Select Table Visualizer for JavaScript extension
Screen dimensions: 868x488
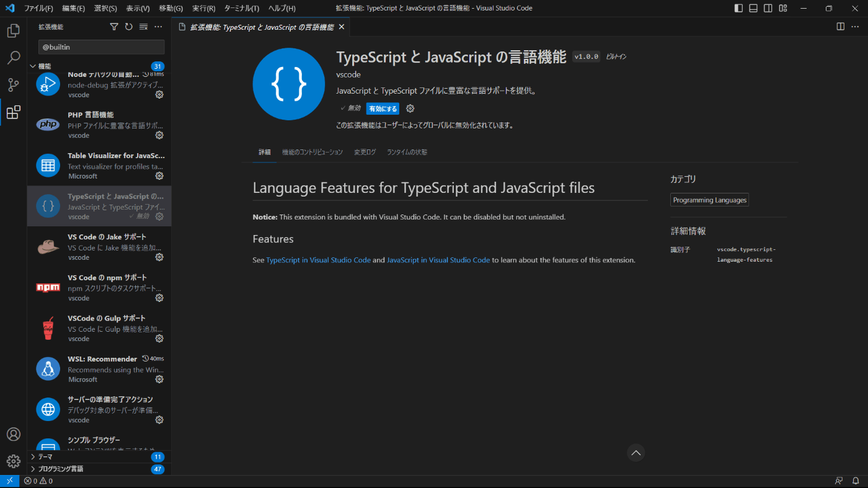coord(99,166)
